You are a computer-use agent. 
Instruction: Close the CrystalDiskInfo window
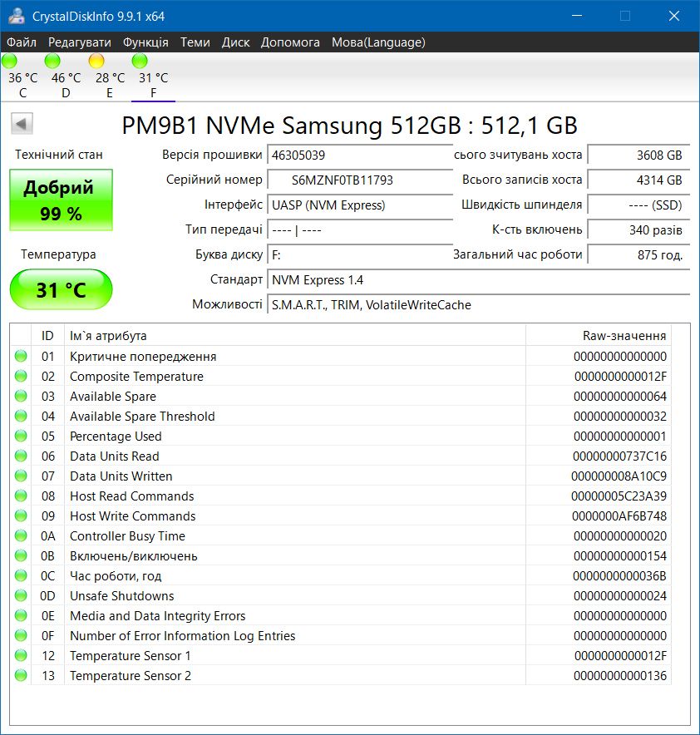click(x=673, y=16)
